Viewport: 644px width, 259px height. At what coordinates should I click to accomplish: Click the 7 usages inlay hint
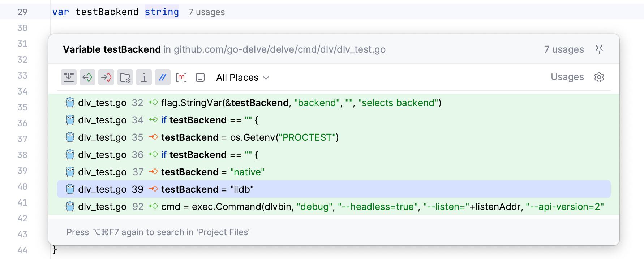[x=206, y=12]
